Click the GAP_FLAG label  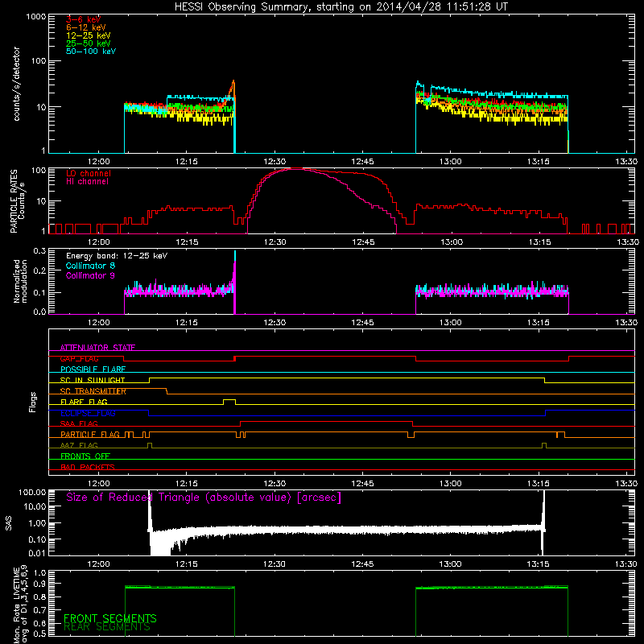[x=79, y=358]
